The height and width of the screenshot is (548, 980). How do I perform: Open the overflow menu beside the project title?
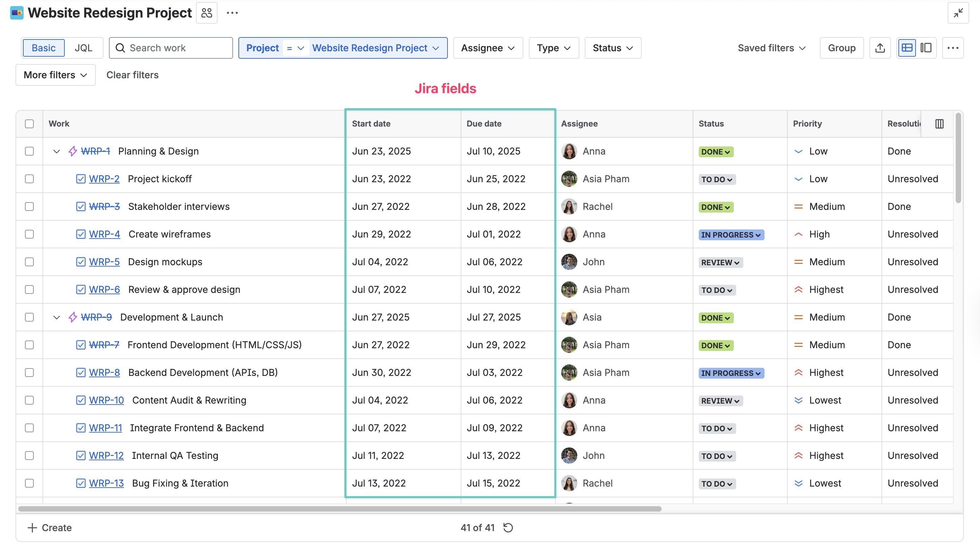click(232, 12)
